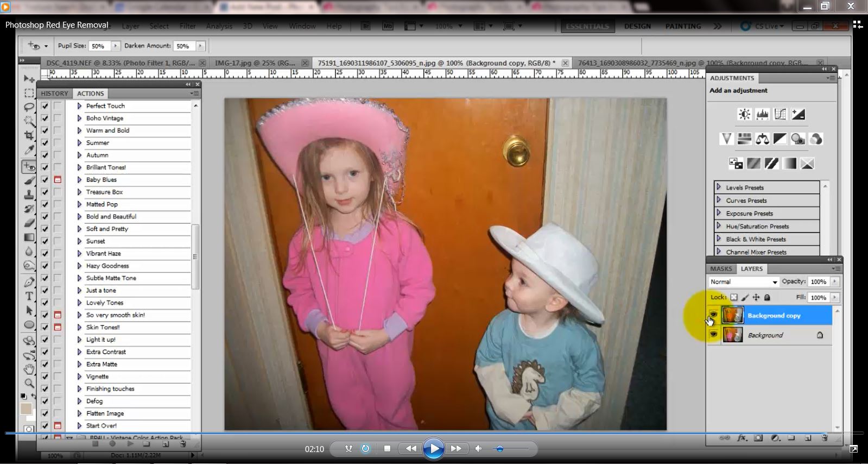This screenshot has width=868, height=464.
Task: Toggle the Skin Tones!! dialog box
Action: pos(58,327)
